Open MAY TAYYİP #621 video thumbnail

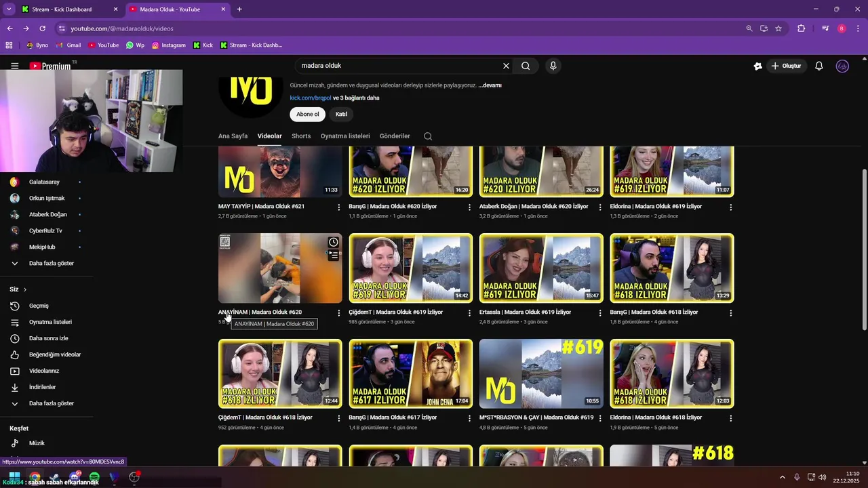280,172
